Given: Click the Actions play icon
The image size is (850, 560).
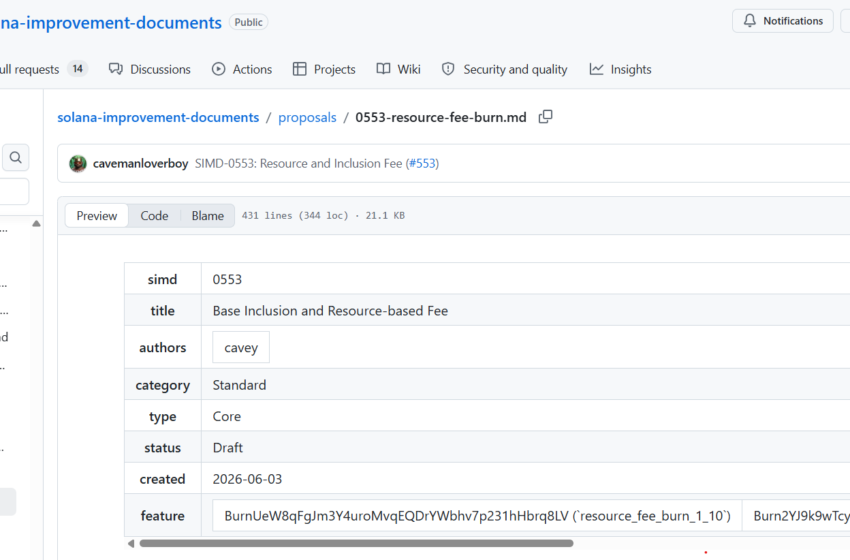Looking at the screenshot, I should (218, 69).
